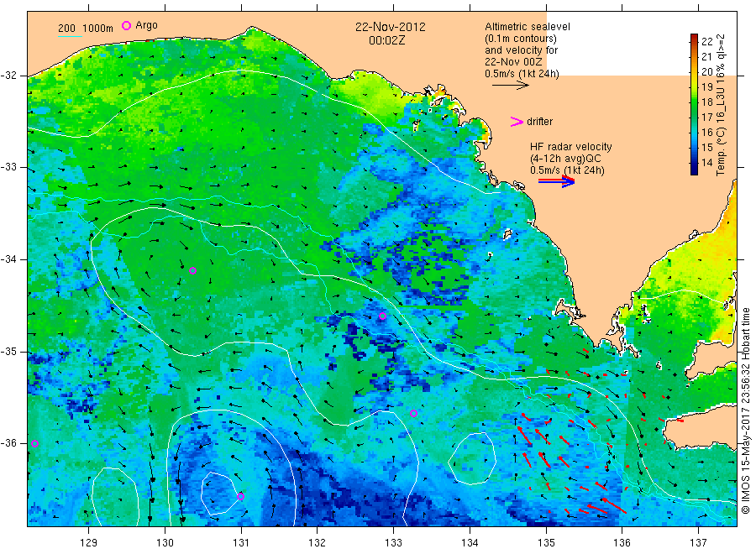Click the red and blue HF radar arrow

(556, 181)
